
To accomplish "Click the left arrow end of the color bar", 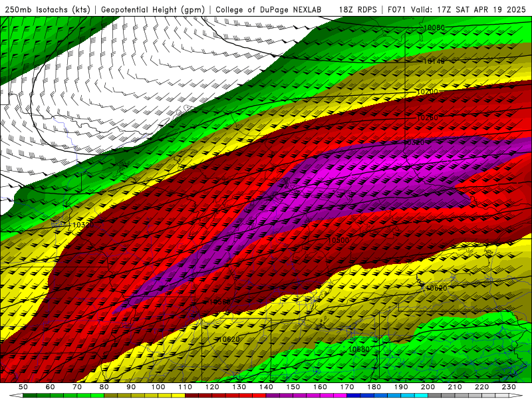I will point(16,396).
